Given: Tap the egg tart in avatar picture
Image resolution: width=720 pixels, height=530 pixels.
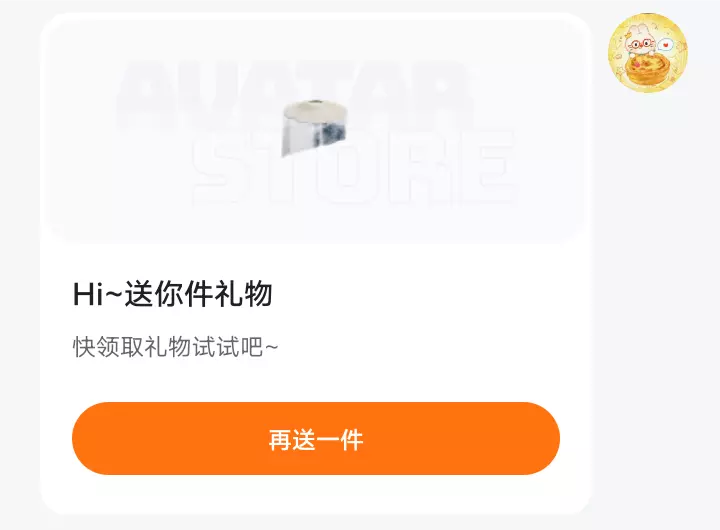Looking at the screenshot, I should 647,70.
